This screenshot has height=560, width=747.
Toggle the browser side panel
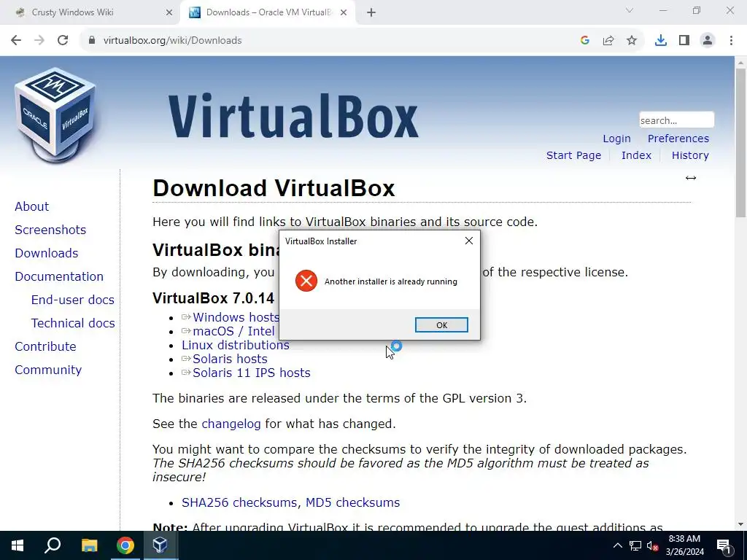[x=684, y=41]
